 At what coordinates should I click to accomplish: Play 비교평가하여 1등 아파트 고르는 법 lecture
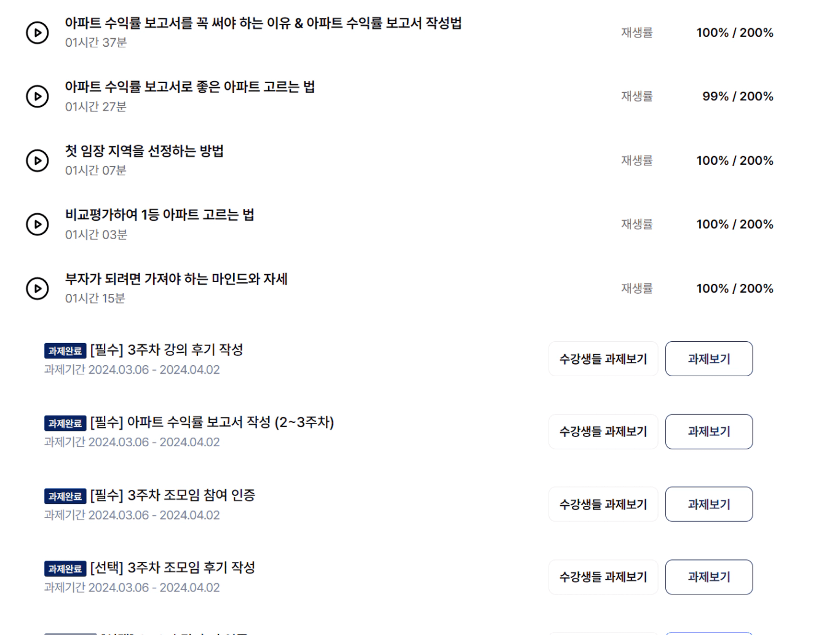38,224
